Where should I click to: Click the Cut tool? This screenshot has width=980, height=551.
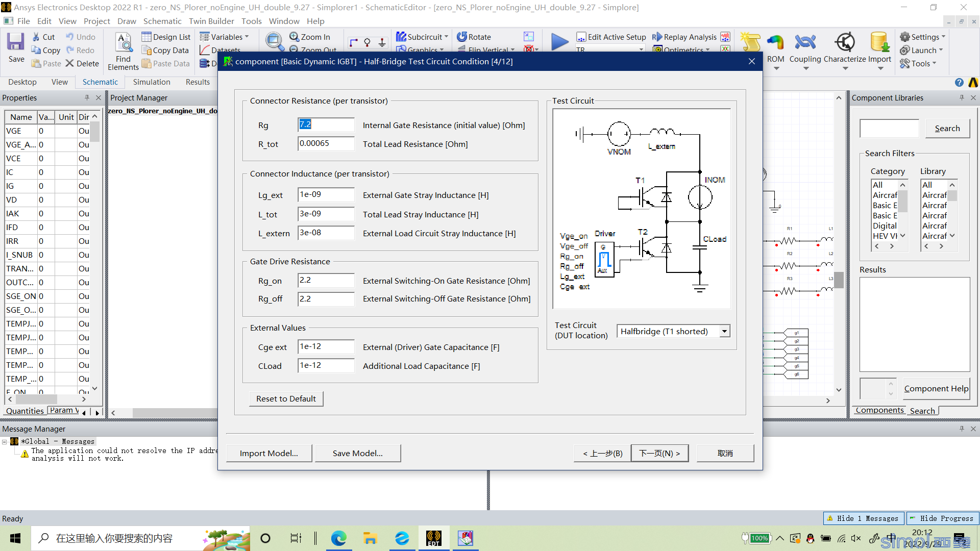[43, 37]
